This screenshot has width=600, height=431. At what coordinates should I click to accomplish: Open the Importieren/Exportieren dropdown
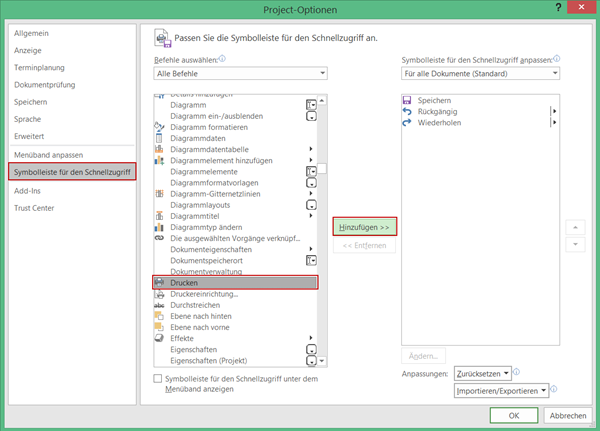click(x=501, y=391)
